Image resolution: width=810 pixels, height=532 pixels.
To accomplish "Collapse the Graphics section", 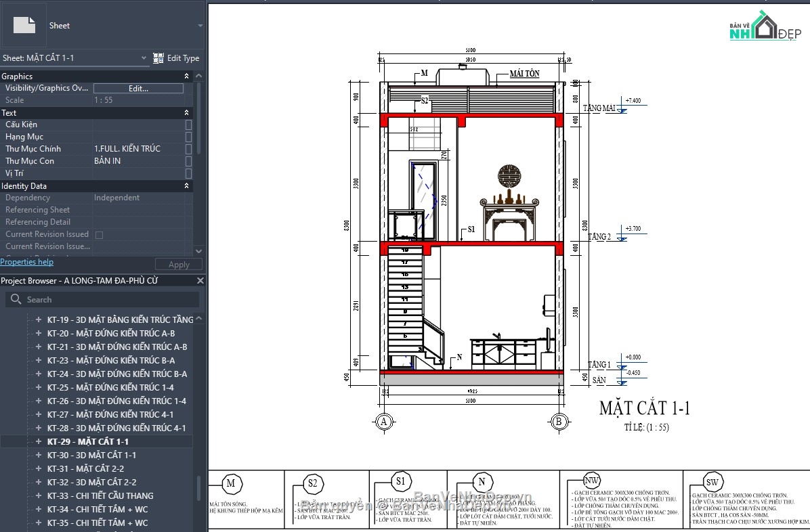I will click(x=186, y=76).
